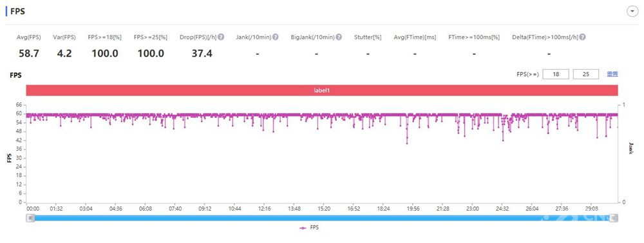Screen dimensions: 644x243
Task: Click the blue reset link beside thresholds
Action: pyautogui.click(x=612, y=74)
